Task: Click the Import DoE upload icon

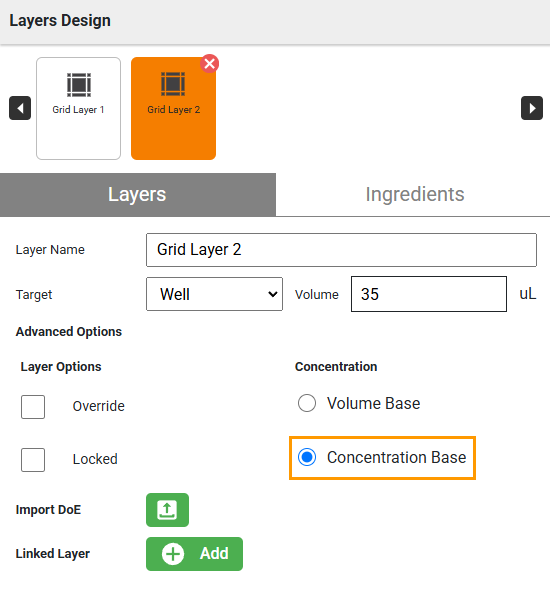Action: (x=167, y=510)
